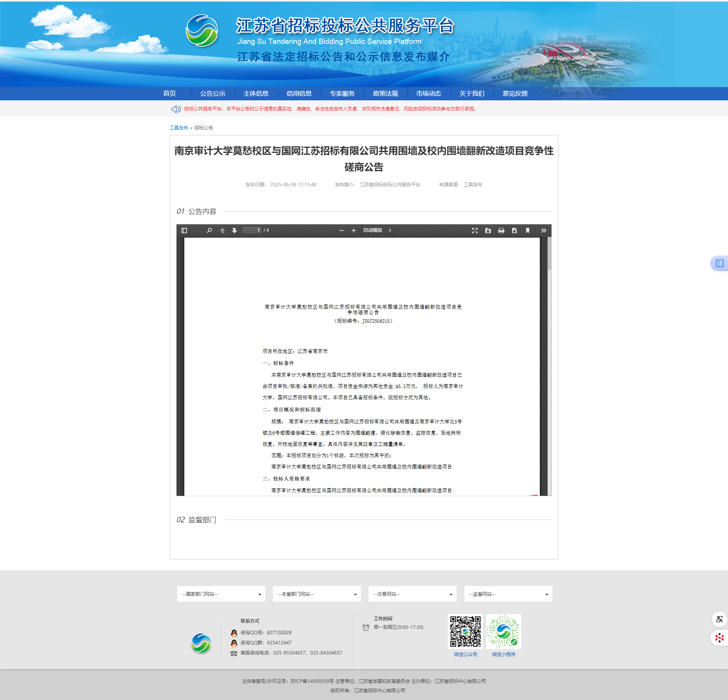Open the 信用信息 navigation item
The height and width of the screenshot is (700, 728).
coord(299,93)
